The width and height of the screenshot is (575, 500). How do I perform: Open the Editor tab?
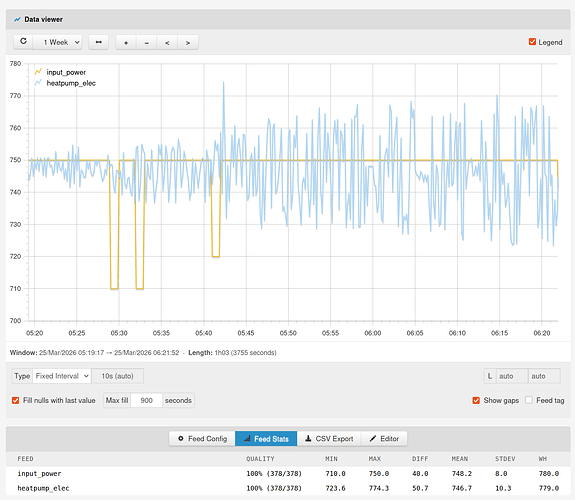coord(384,439)
